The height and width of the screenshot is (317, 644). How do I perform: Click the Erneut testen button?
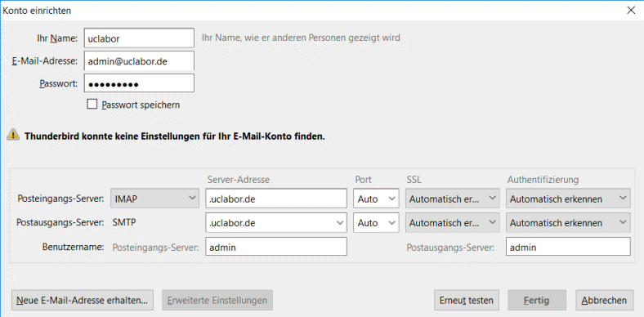tap(466, 300)
